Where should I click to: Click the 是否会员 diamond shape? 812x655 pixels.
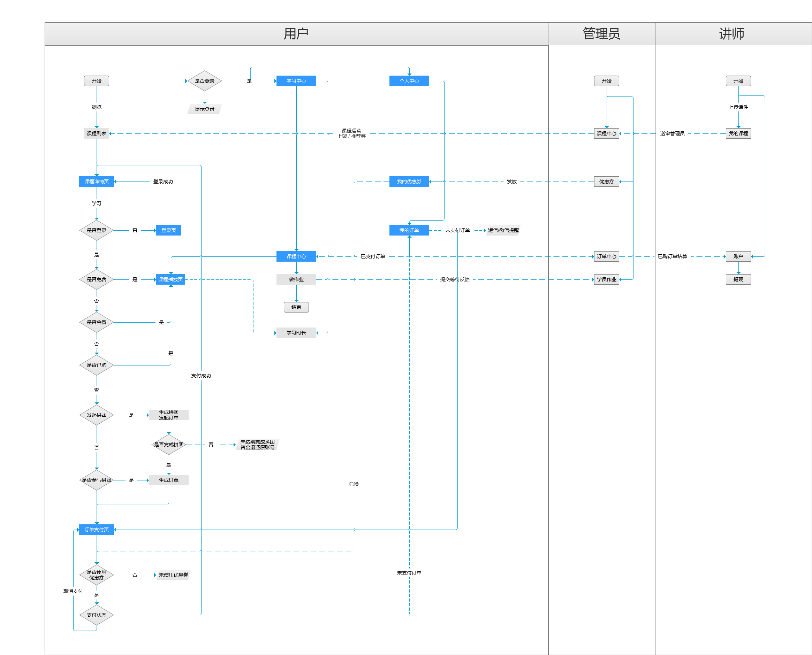[x=96, y=322]
